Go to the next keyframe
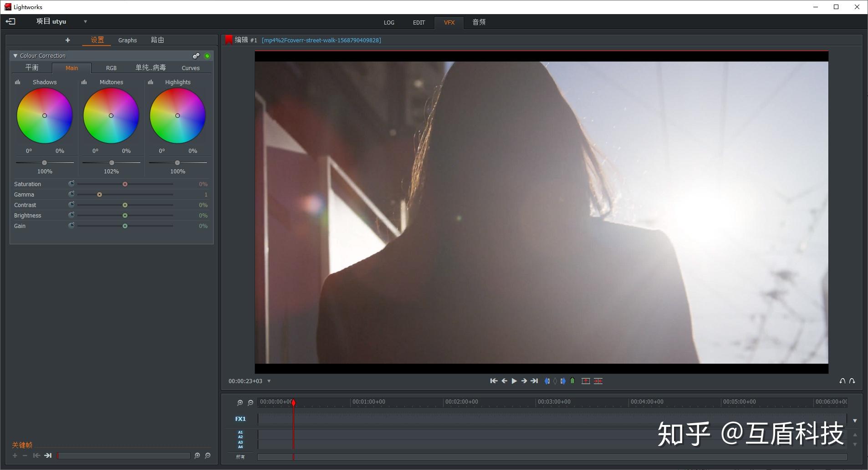 pos(48,455)
